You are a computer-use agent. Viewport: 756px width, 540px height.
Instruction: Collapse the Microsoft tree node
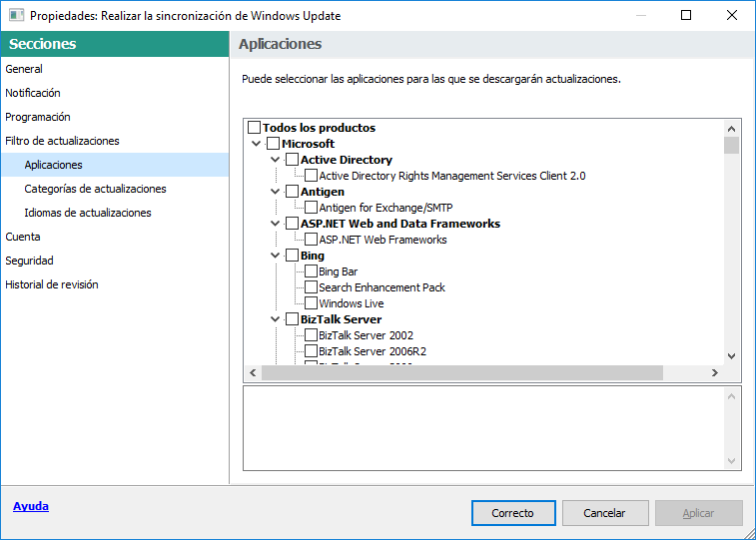(x=257, y=144)
